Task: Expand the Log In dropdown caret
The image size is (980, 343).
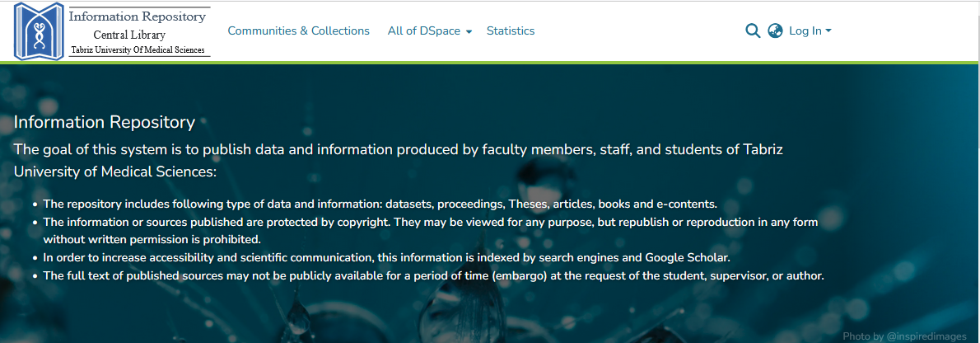Action: (828, 31)
